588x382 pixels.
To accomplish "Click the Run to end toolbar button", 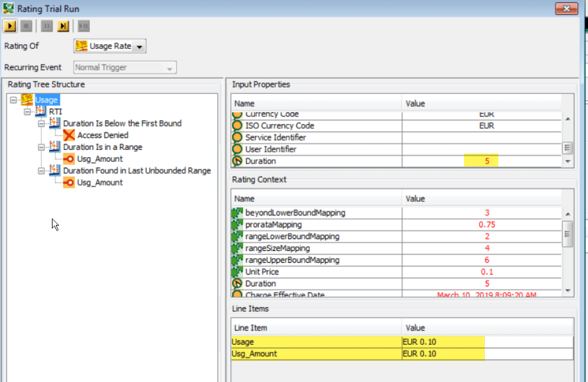I will pos(63,27).
